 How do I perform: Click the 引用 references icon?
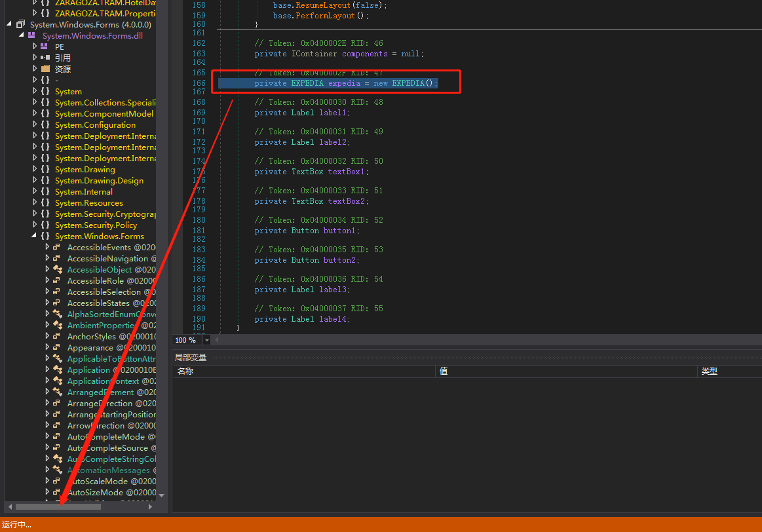tap(45, 58)
